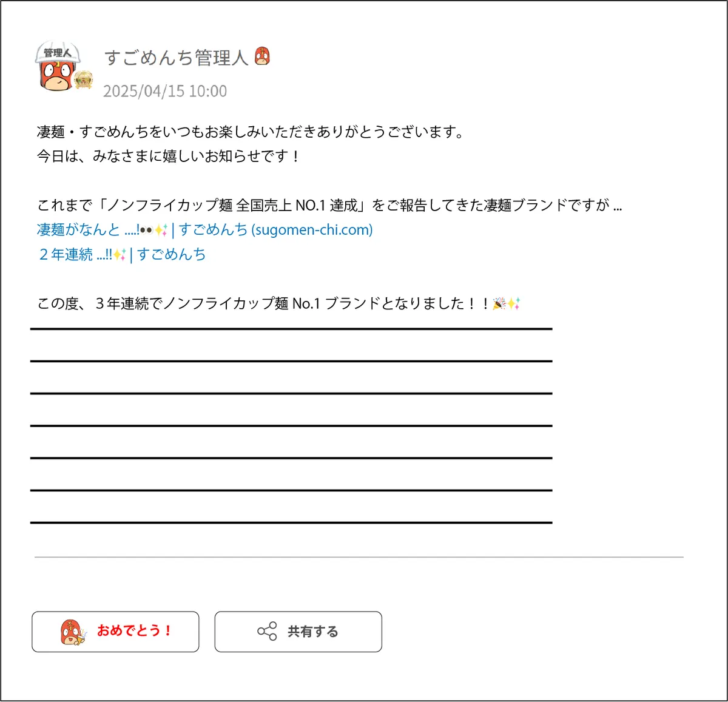728x702 pixels.
Task: Click the おめでとう！ button
Action: point(115,632)
